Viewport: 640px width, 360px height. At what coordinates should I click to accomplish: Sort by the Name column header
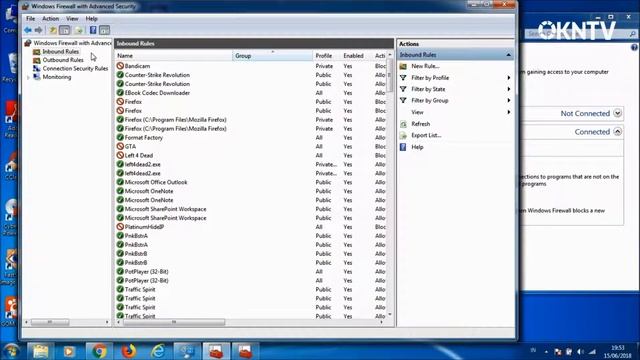173,56
